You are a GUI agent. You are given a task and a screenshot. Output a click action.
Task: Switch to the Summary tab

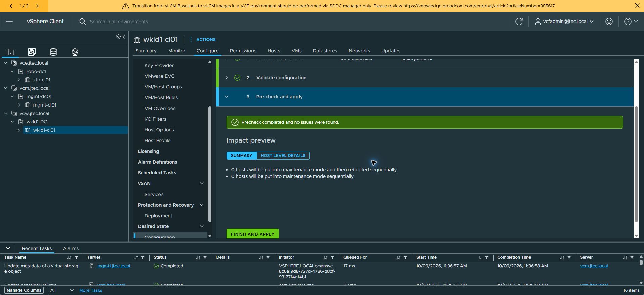point(146,51)
